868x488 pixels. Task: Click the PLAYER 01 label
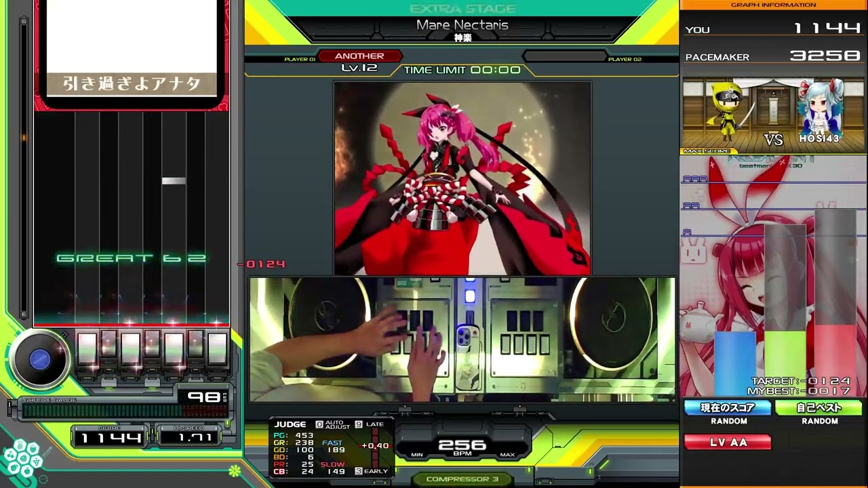point(300,60)
